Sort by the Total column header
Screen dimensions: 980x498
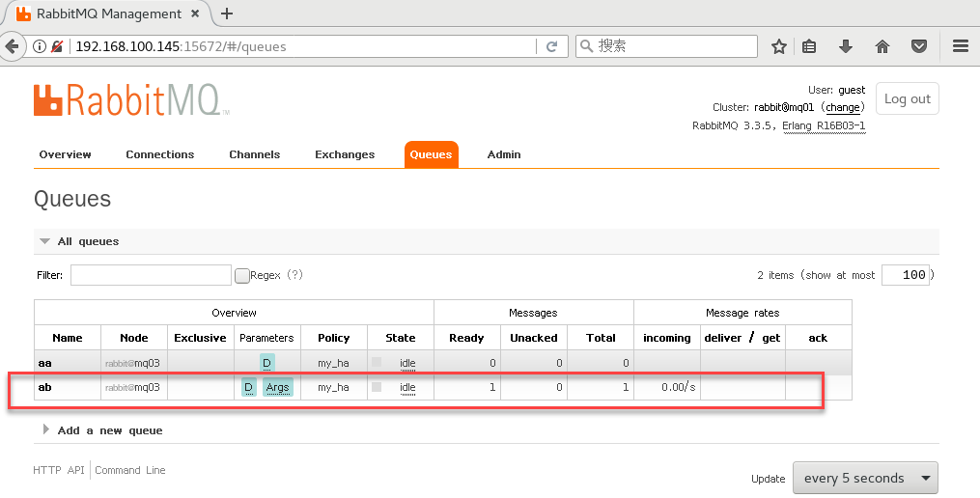(x=601, y=338)
